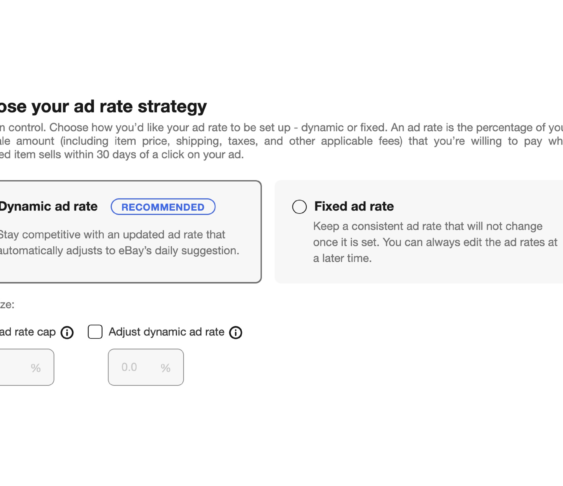Choose the Dynamic ad rate option card
The image size is (563, 486).
[130, 232]
